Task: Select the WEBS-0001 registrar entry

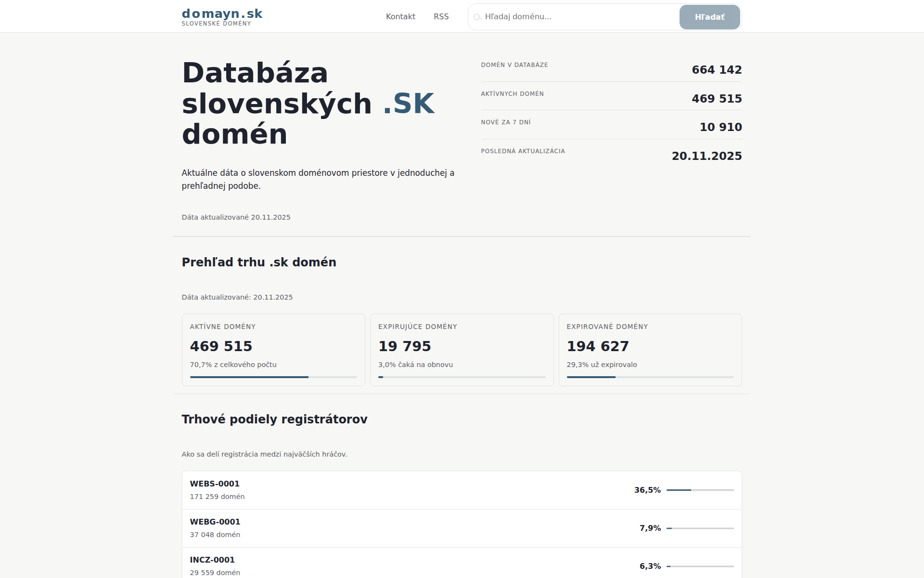Action: (462, 489)
